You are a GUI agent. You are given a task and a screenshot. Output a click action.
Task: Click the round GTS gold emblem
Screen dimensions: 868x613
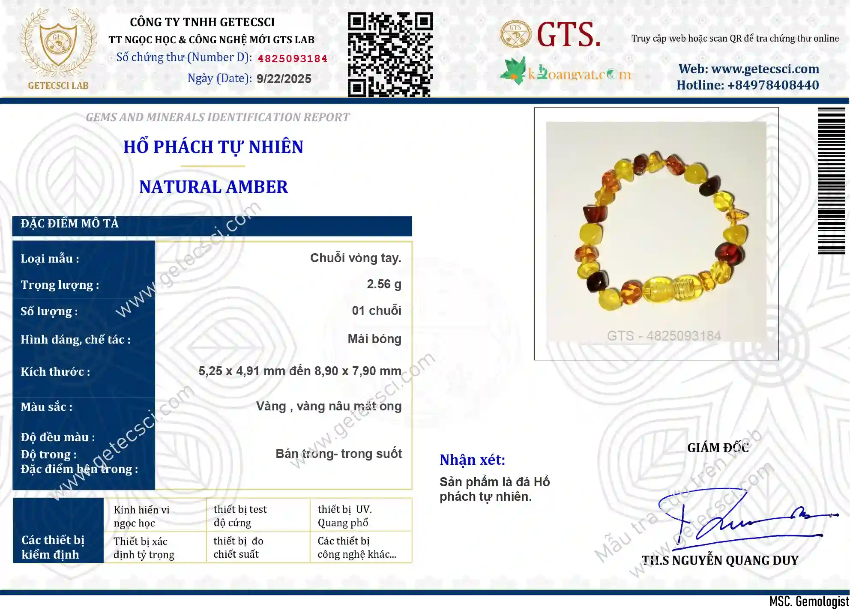[515, 34]
